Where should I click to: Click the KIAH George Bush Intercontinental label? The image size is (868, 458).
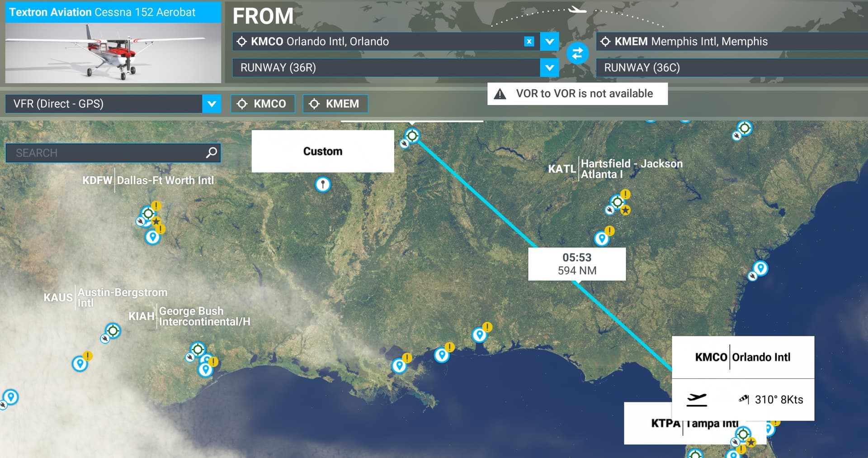click(x=189, y=316)
